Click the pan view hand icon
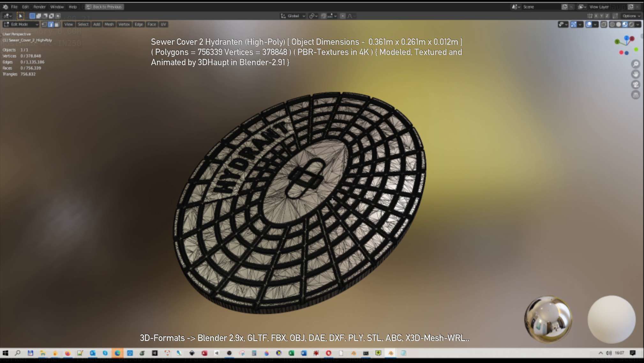Viewport: 644px width, 363px height. pyautogui.click(x=635, y=74)
